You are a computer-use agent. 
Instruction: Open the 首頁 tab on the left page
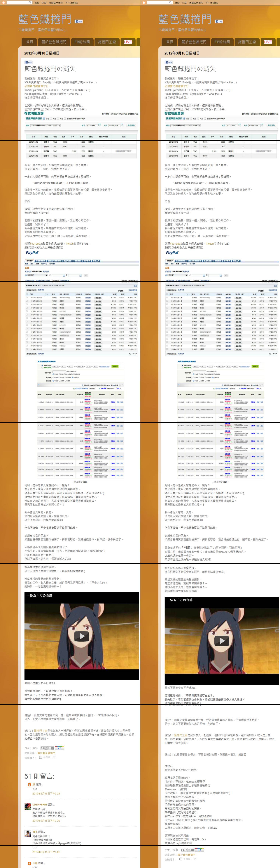pos(30,42)
